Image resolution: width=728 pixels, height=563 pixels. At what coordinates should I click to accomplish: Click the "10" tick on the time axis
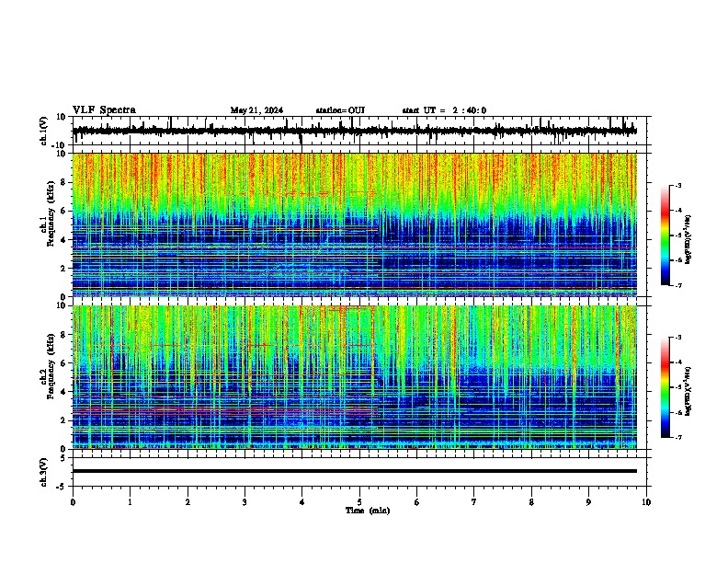point(646,502)
